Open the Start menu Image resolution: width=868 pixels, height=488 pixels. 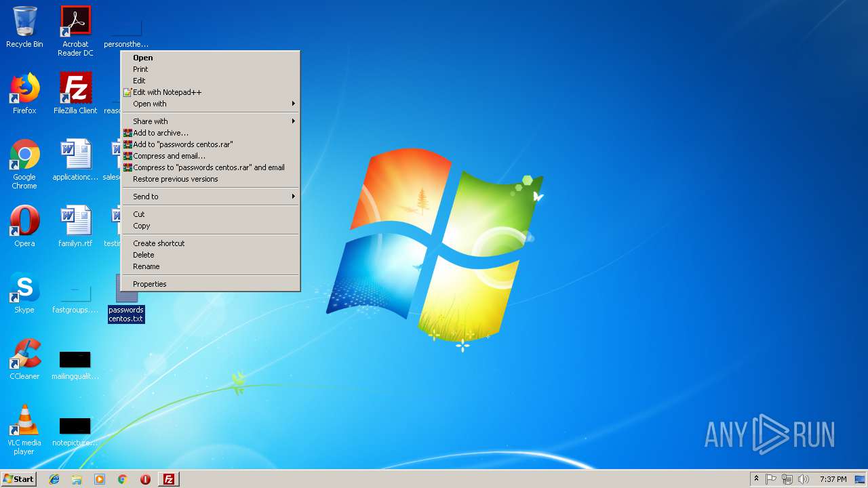click(18, 479)
